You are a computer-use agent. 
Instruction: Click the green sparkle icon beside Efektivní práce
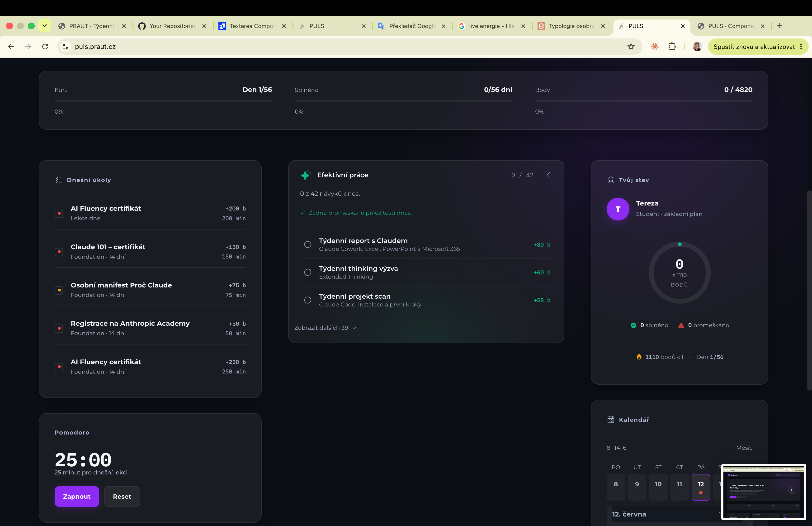(x=306, y=175)
